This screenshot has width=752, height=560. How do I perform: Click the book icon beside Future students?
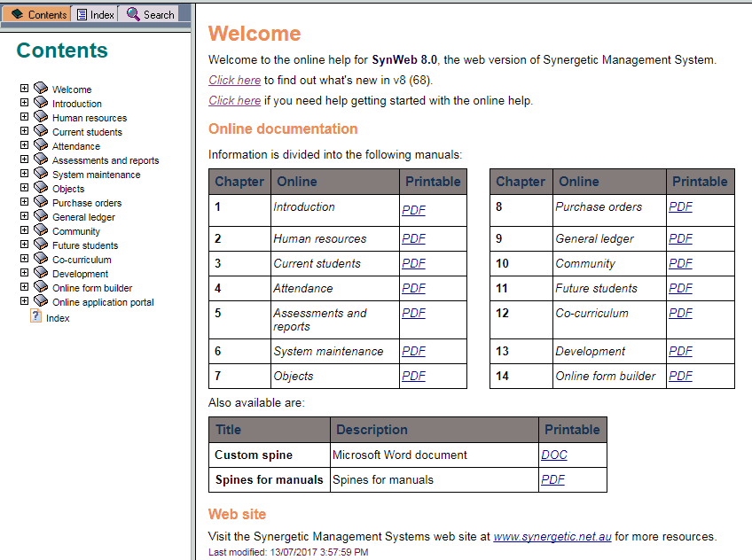pyautogui.click(x=41, y=245)
